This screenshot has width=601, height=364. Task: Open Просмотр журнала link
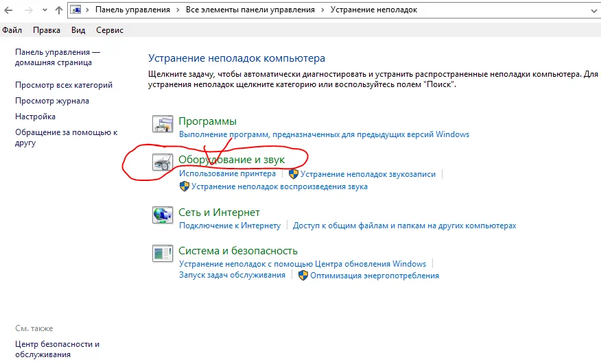52,101
